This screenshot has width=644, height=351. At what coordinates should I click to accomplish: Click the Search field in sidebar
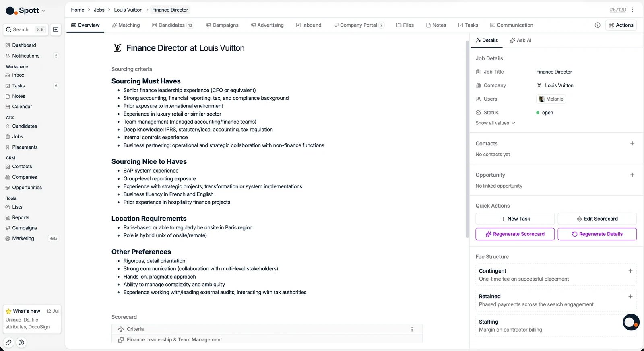[26, 29]
